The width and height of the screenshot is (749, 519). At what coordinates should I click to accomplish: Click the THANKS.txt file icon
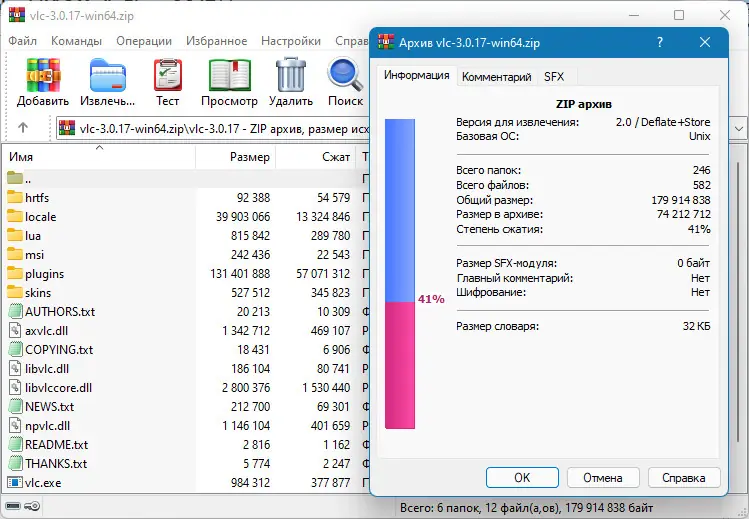point(15,463)
